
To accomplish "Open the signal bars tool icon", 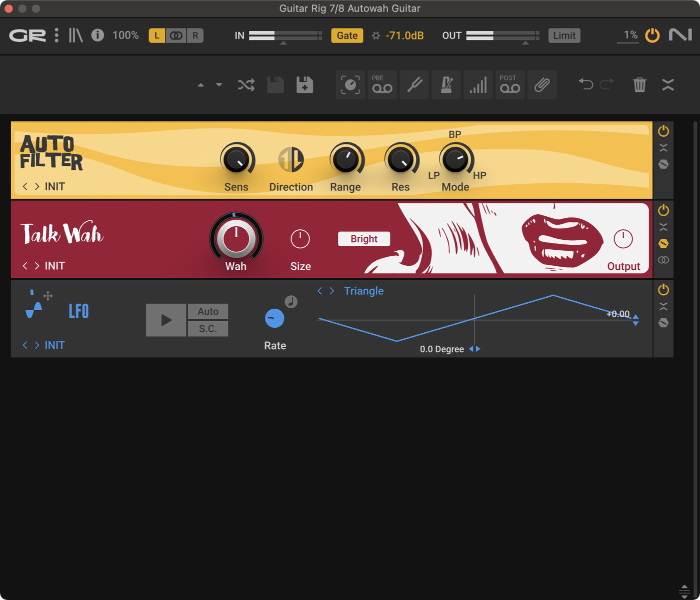I will tap(478, 85).
